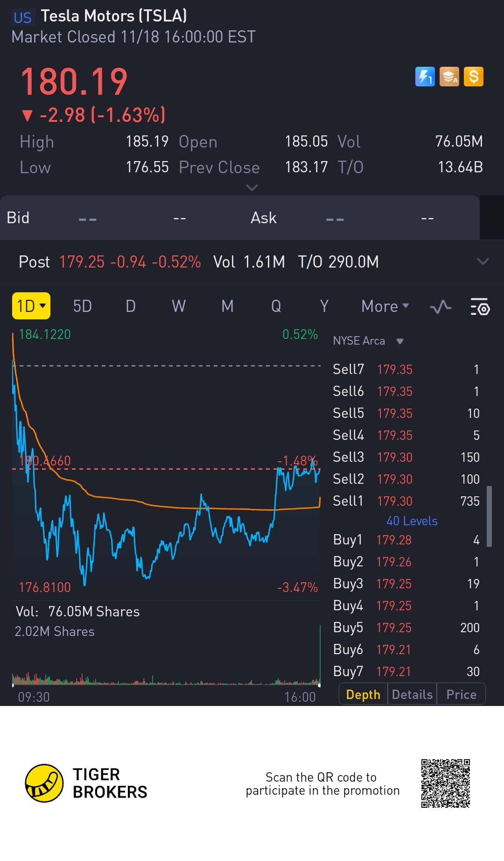This screenshot has width=504, height=861.
Task: Tap the 40 Levels link
Action: (x=412, y=521)
